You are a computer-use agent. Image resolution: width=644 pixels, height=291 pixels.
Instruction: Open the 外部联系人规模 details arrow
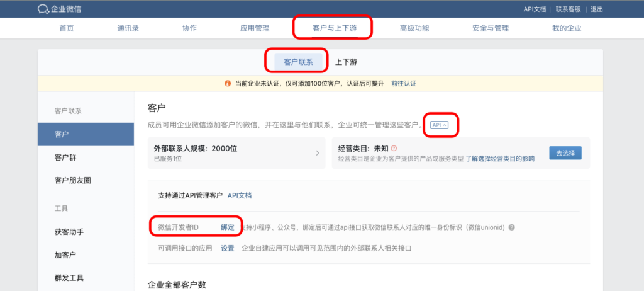click(318, 152)
